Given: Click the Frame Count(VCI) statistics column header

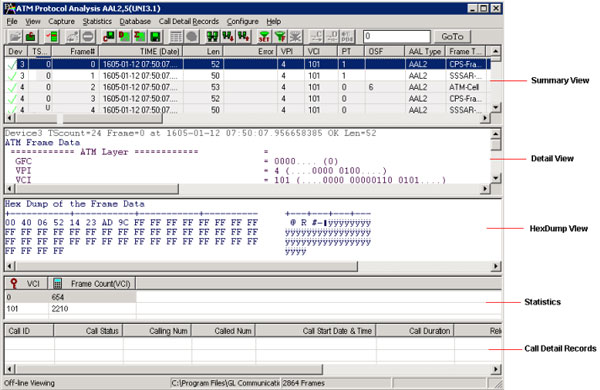Looking at the screenshot, I should (x=92, y=284).
